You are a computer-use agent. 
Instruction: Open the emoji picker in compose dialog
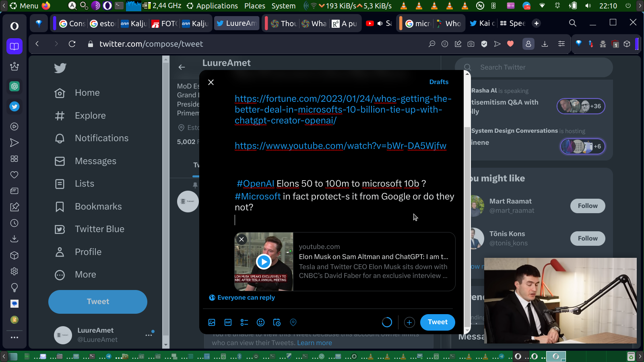coord(260,322)
